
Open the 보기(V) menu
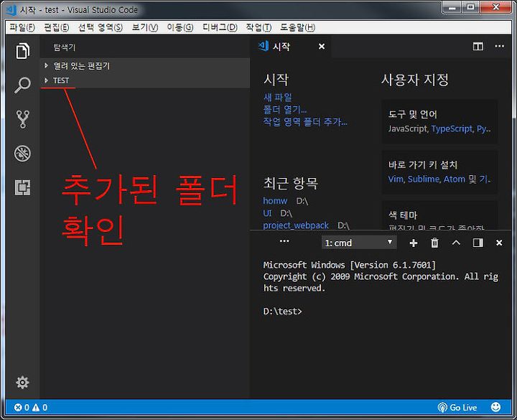coord(145,27)
